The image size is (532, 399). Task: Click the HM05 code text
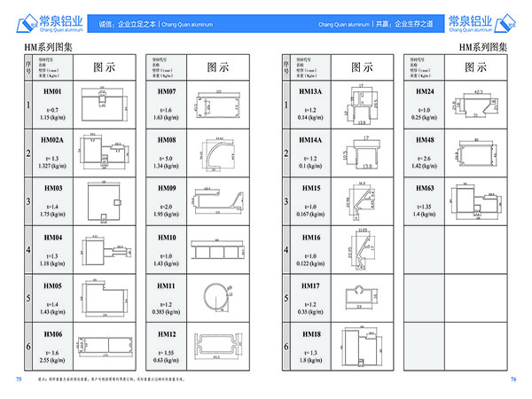(52, 286)
